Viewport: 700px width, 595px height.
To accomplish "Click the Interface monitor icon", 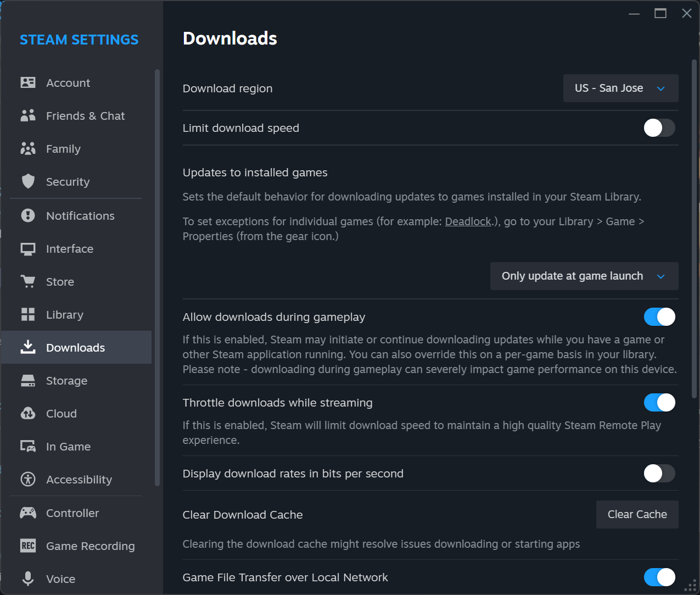I will point(28,249).
